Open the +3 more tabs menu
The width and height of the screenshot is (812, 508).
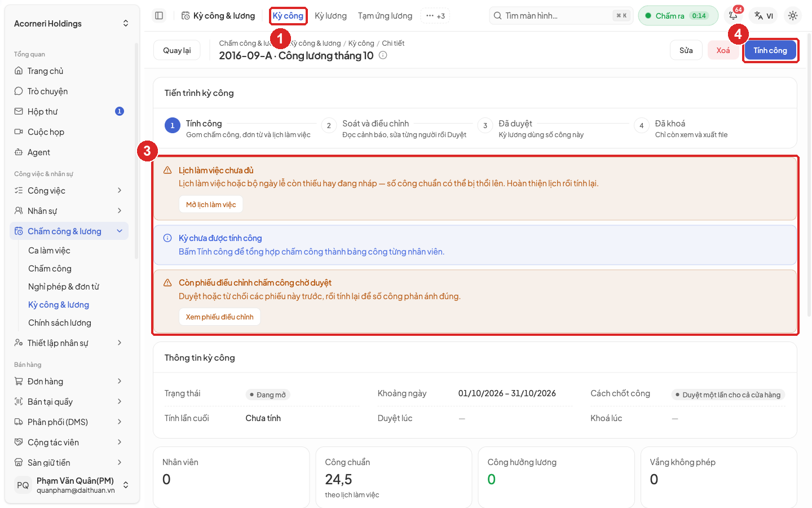pos(435,16)
